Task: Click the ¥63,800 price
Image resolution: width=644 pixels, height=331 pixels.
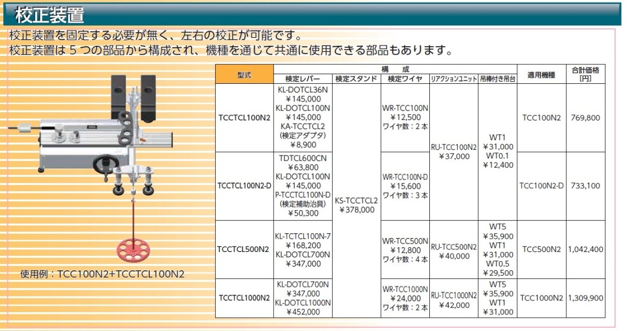Action: [x=303, y=167]
